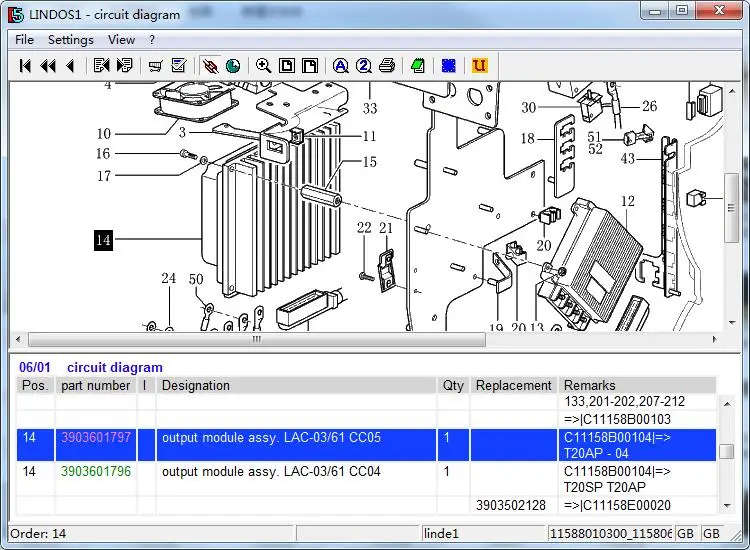Click the double-left rewind arrow icon
Viewport: 750px width, 550px height.
pyautogui.click(x=48, y=66)
